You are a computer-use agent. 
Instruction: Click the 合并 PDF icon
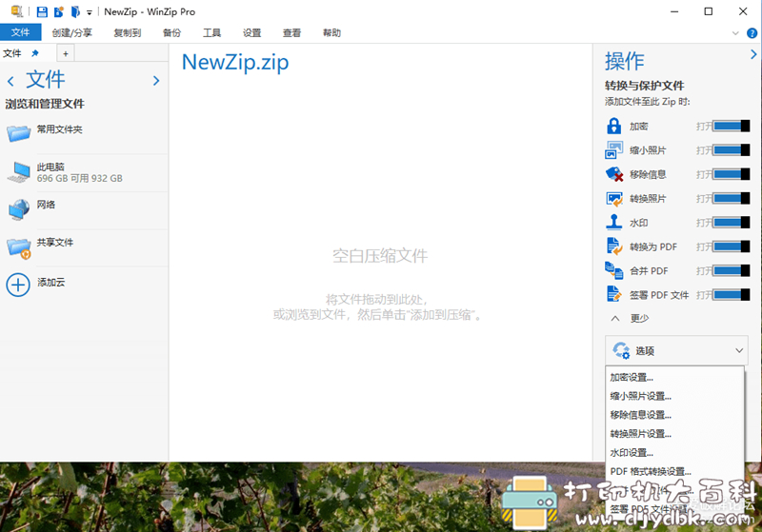pyautogui.click(x=613, y=270)
